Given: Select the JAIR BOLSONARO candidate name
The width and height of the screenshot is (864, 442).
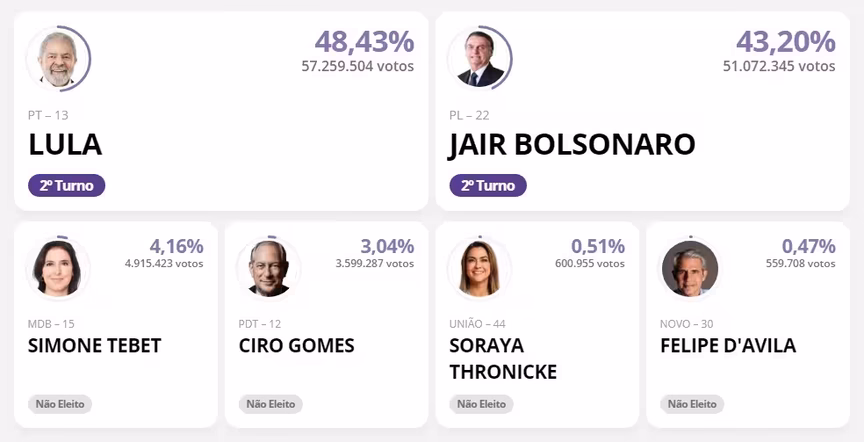Looking at the screenshot, I should click(x=572, y=144).
